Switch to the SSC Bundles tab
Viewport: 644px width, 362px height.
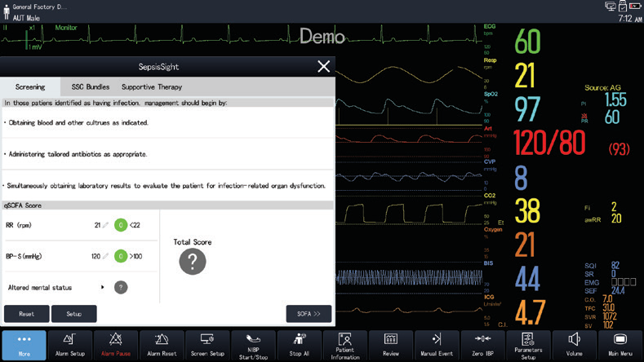tap(90, 86)
